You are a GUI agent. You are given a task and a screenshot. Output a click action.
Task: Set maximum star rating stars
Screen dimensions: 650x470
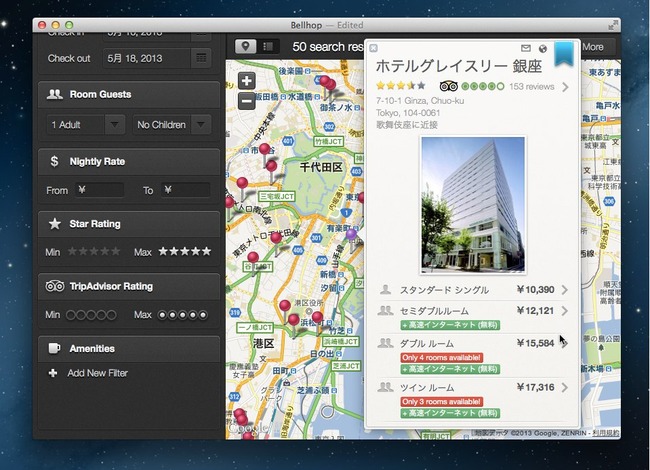pos(185,251)
